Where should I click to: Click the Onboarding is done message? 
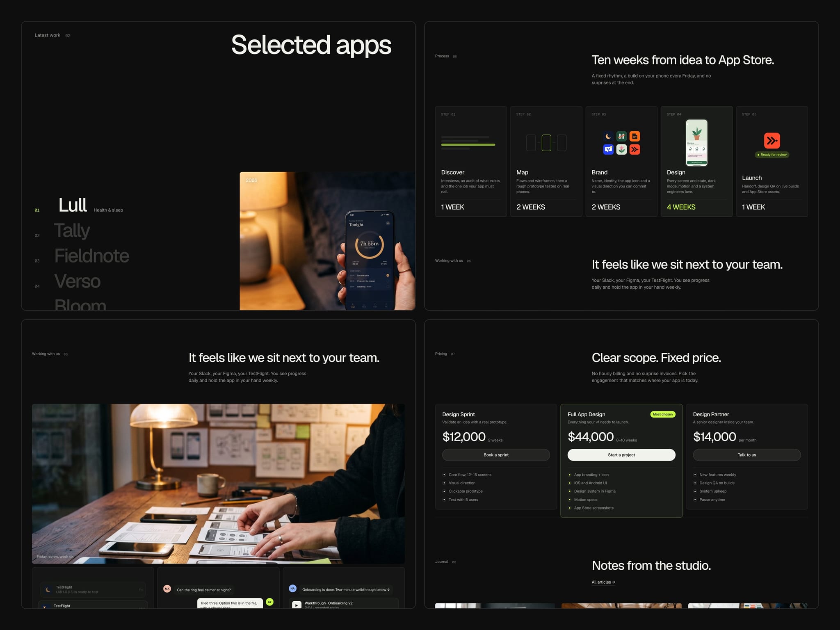[x=346, y=590]
